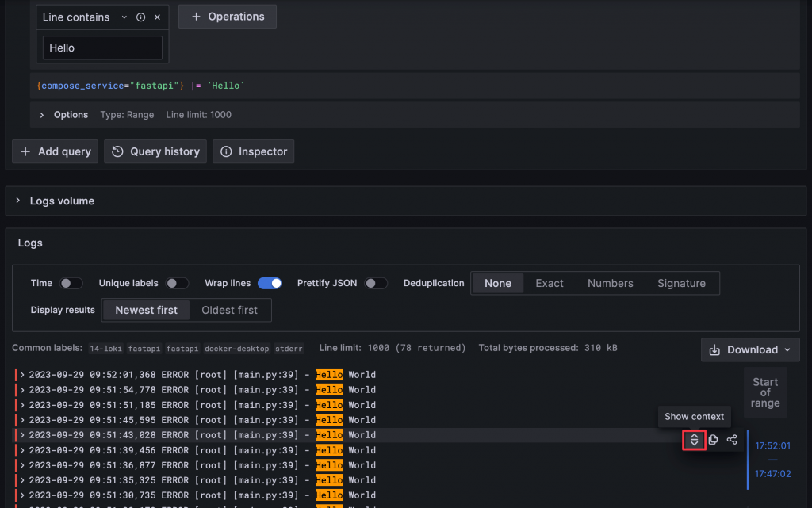
Task: Click the Add query button
Action: coord(55,151)
